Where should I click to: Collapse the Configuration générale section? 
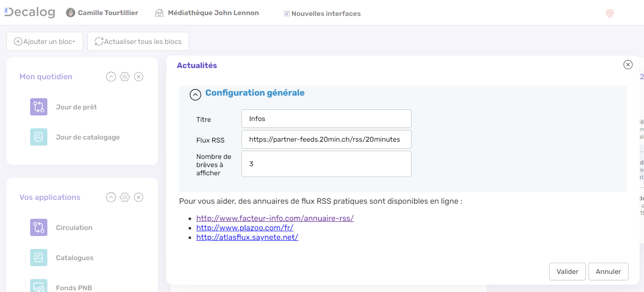pyautogui.click(x=195, y=94)
